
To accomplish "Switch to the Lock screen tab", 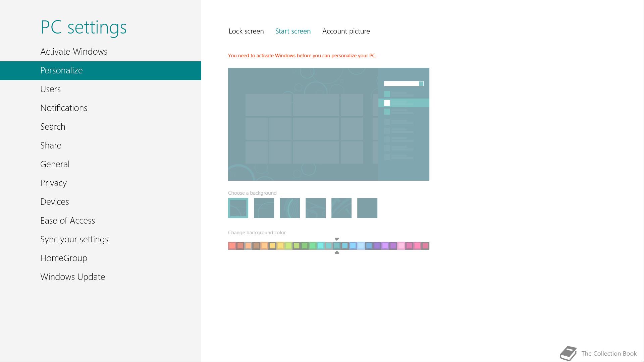I will coord(246,31).
